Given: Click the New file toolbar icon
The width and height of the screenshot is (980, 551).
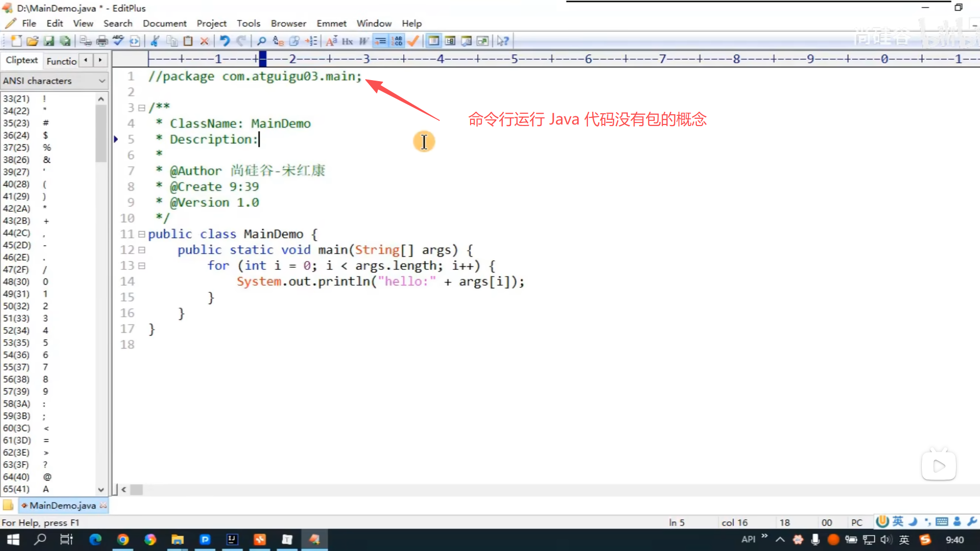Looking at the screenshot, I should 16,41.
